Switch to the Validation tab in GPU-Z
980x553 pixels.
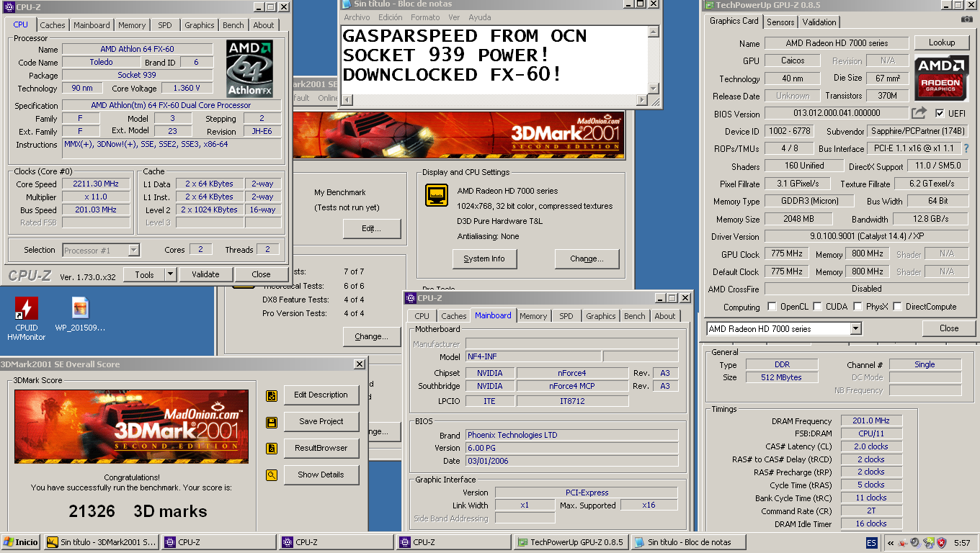(819, 22)
